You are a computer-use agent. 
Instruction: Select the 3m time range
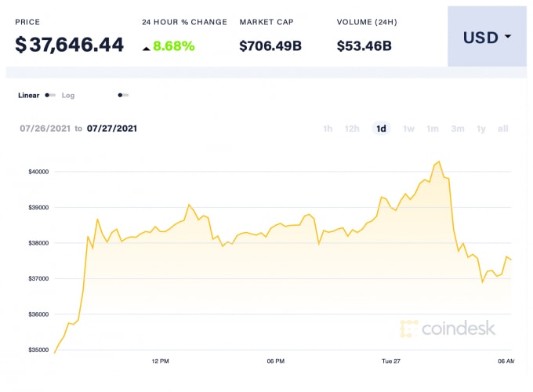click(458, 129)
